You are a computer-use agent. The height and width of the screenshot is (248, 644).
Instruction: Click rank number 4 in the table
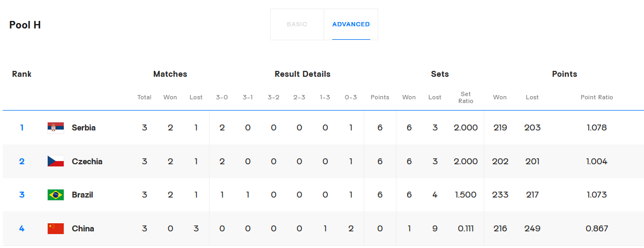22,229
